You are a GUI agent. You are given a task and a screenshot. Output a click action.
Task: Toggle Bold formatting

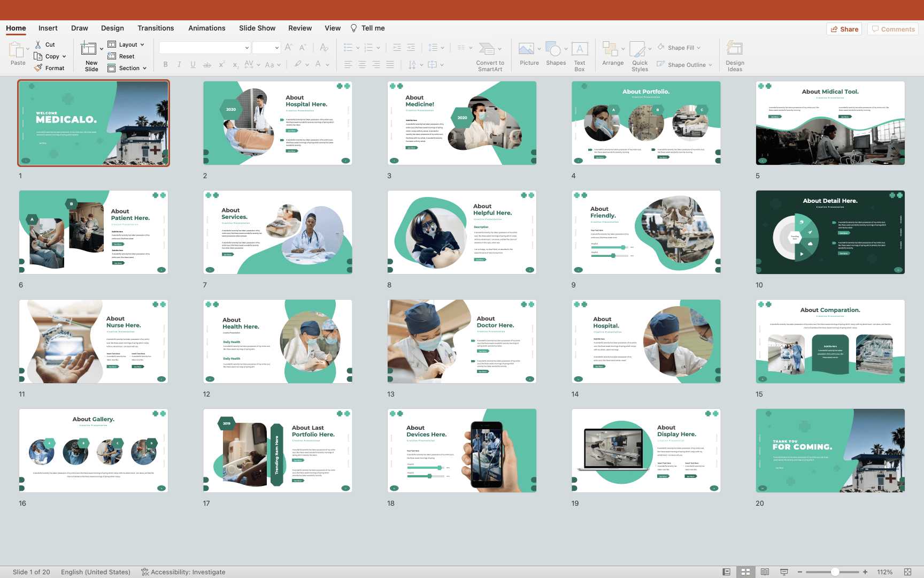click(x=165, y=65)
